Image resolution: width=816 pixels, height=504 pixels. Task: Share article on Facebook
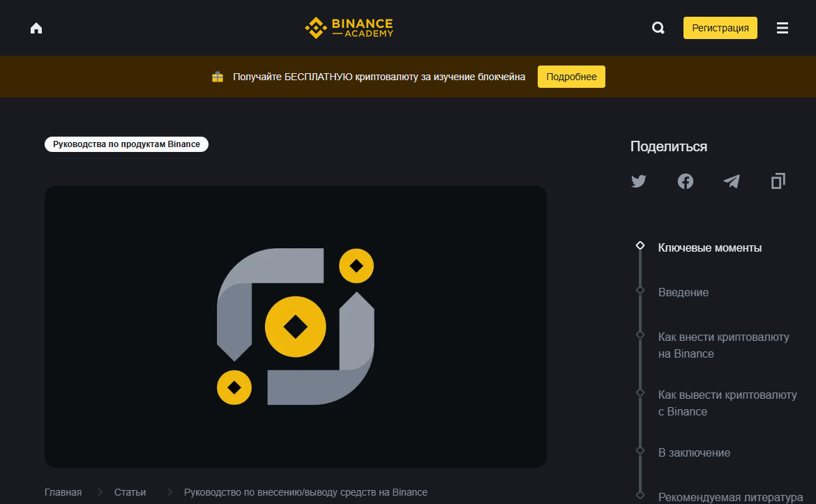coord(686,181)
